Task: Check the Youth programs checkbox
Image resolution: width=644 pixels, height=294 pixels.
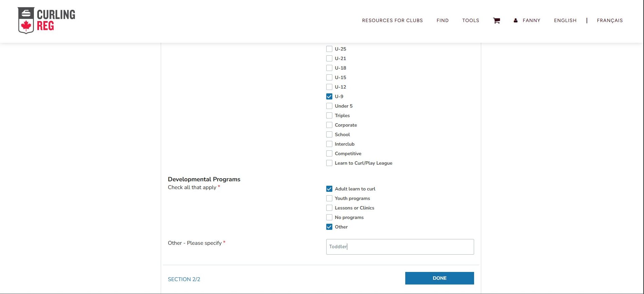Action: [329, 198]
